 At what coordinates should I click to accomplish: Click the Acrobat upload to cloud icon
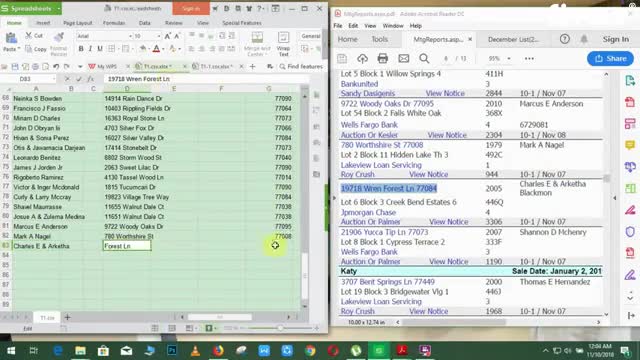[x=362, y=58]
